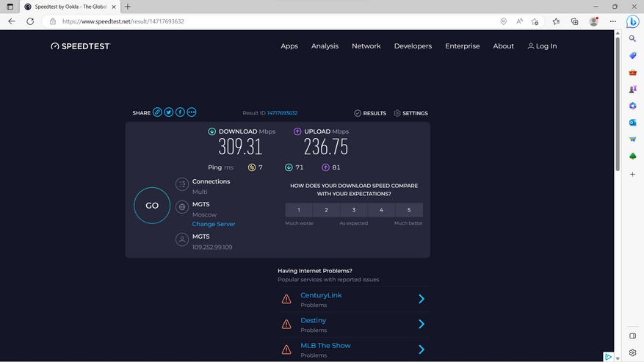Open the Apps menu
644x362 pixels.
tap(289, 46)
